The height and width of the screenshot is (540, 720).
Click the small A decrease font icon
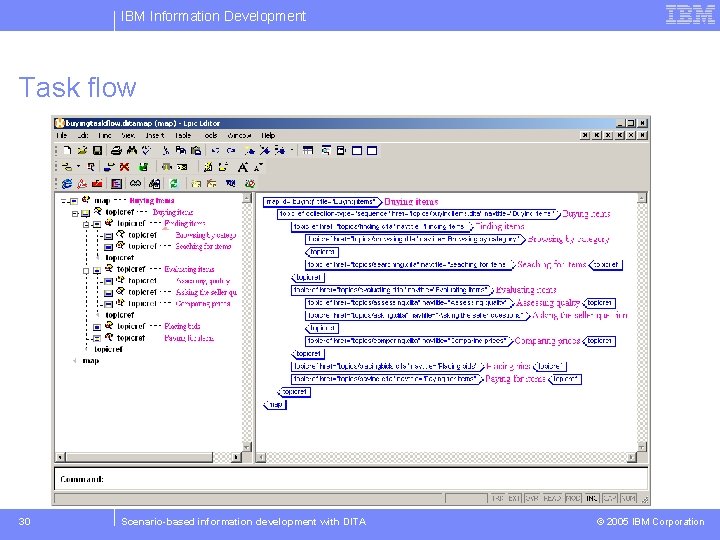258,167
